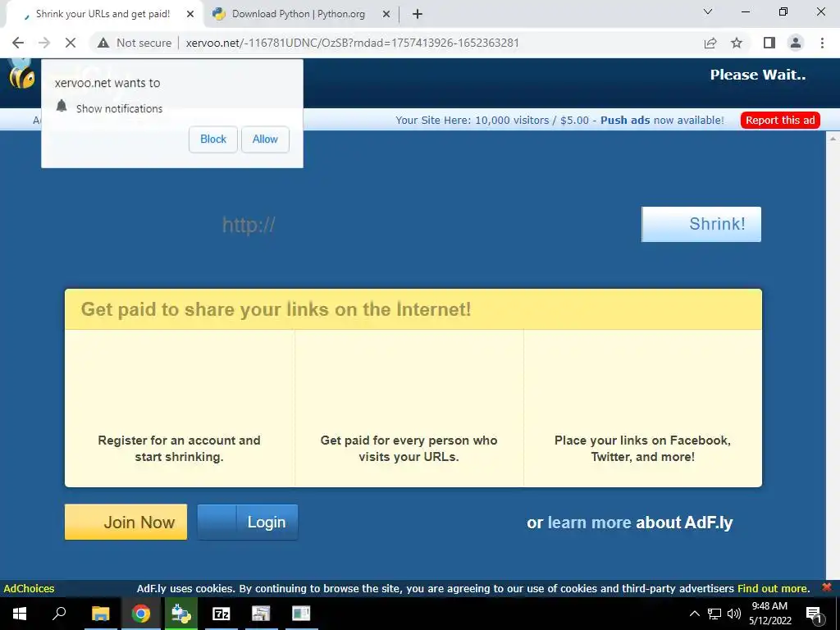Click the Join Now button
This screenshot has width=840, height=630.
point(126,522)
